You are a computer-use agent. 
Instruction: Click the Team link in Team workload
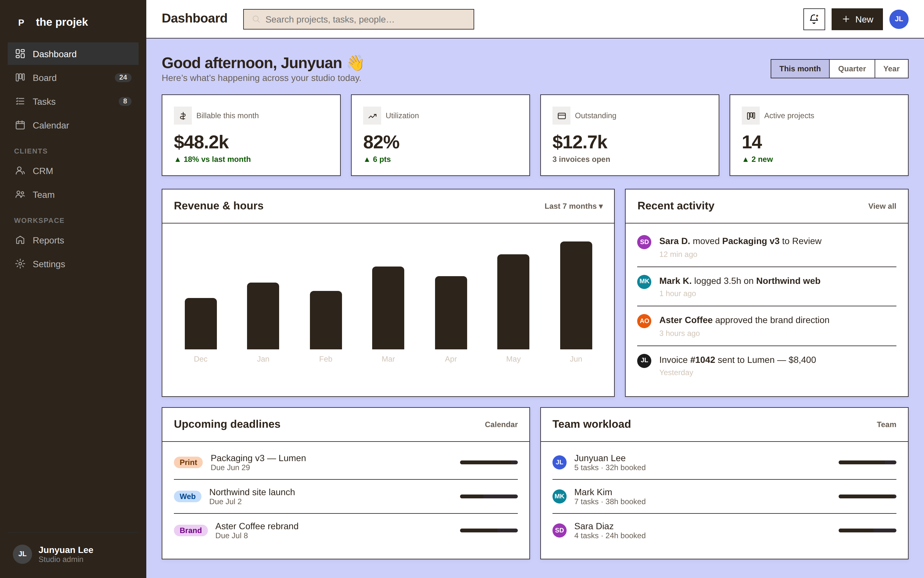click(x=886, y=424)
